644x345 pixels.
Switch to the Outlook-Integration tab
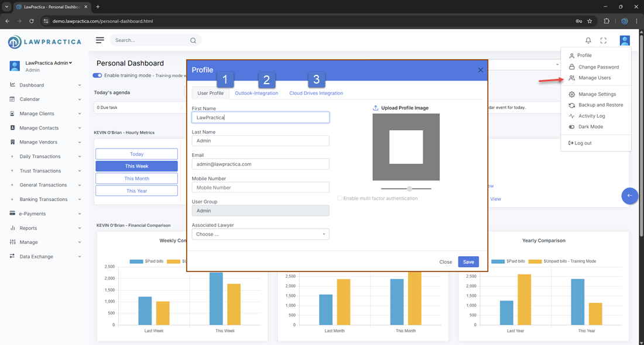coord(256,93)
